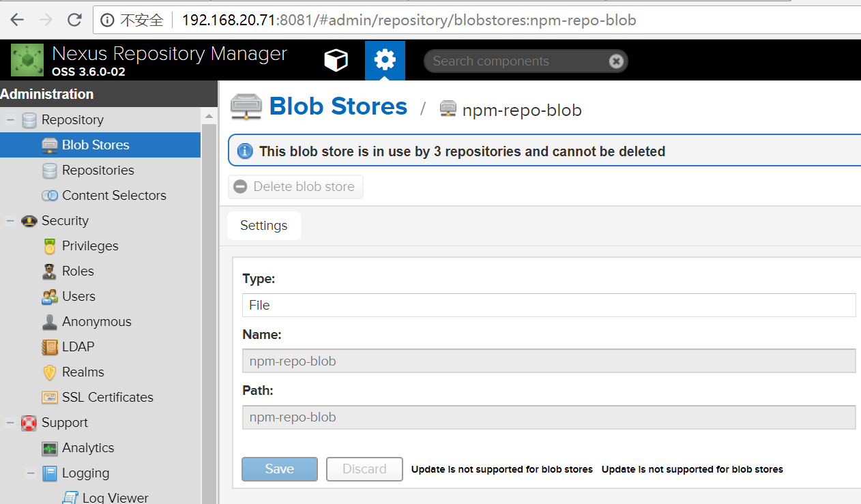Screen dimensions: 861x504
Task: Click the Realms shield icon
Action: pos(49,372)
